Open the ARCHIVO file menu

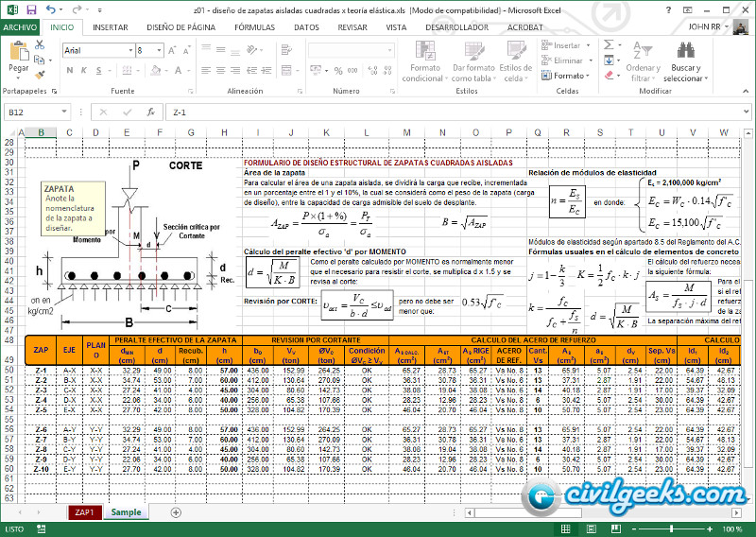[x=20, y=27]
